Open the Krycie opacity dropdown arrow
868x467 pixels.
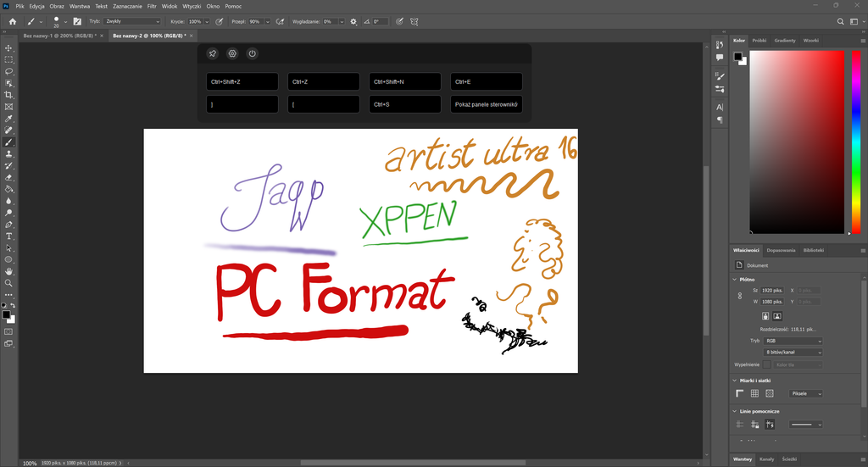[x=207, y=21]
